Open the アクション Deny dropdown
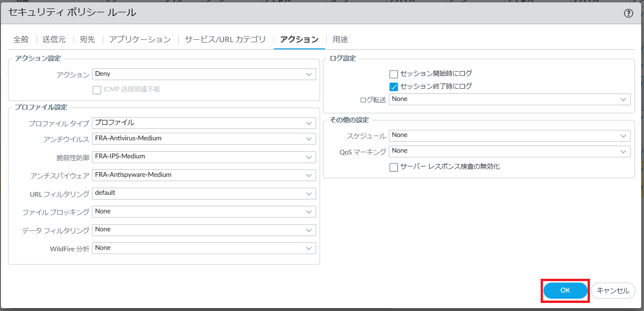The height and width of the screenshot is (311, 644). [309, 74]
